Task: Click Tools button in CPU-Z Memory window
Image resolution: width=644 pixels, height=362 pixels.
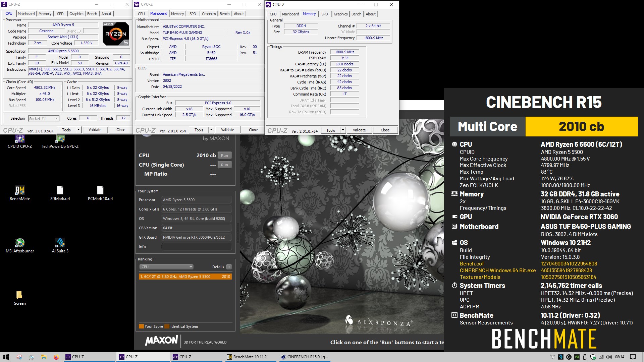Action: 331,130
